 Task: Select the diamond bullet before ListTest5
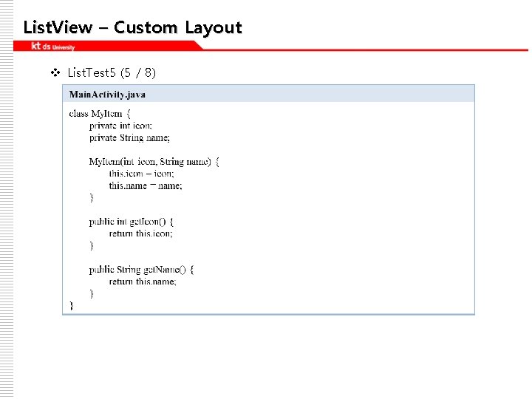pos(55,72)
